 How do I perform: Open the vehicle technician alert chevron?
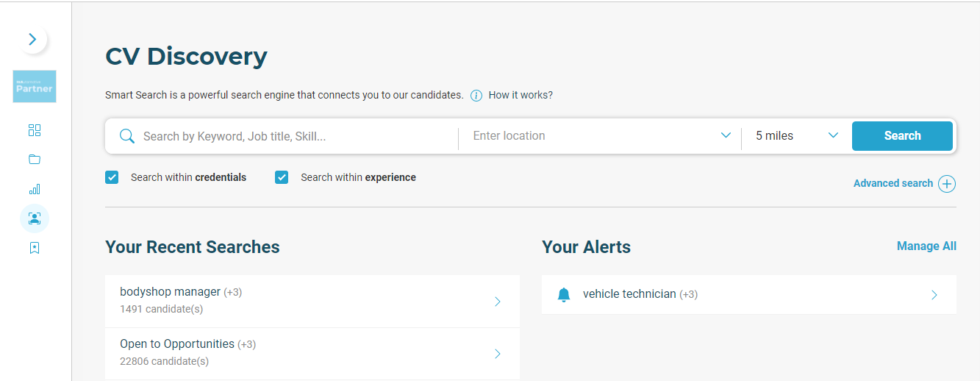pos(934,295)
